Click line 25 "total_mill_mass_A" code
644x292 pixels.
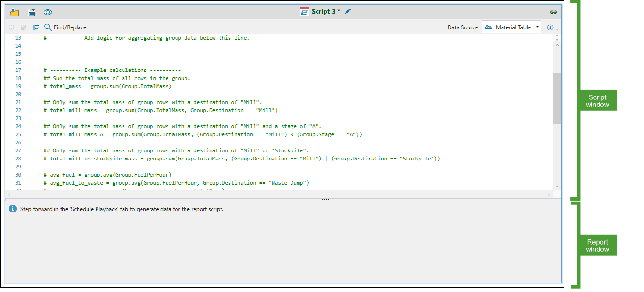203,134
